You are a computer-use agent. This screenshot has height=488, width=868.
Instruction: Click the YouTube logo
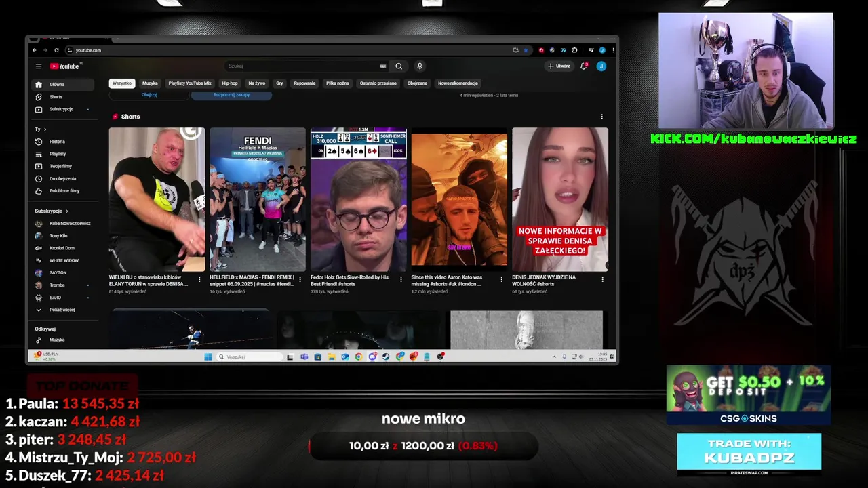[65, 66]
